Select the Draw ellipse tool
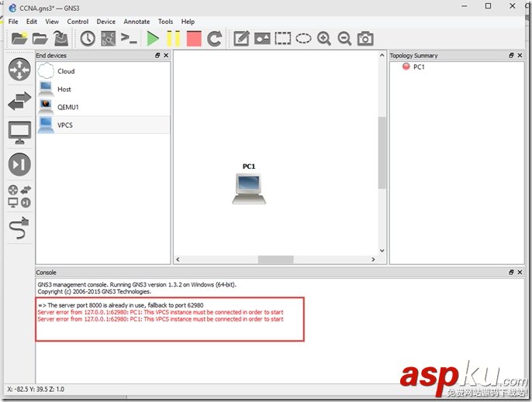The width and height of the screenshot is (532, 402). coord(303,38)
